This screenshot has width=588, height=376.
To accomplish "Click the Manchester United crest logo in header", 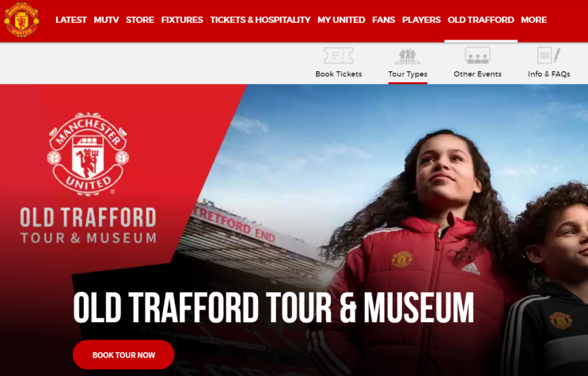I will 21,20.
